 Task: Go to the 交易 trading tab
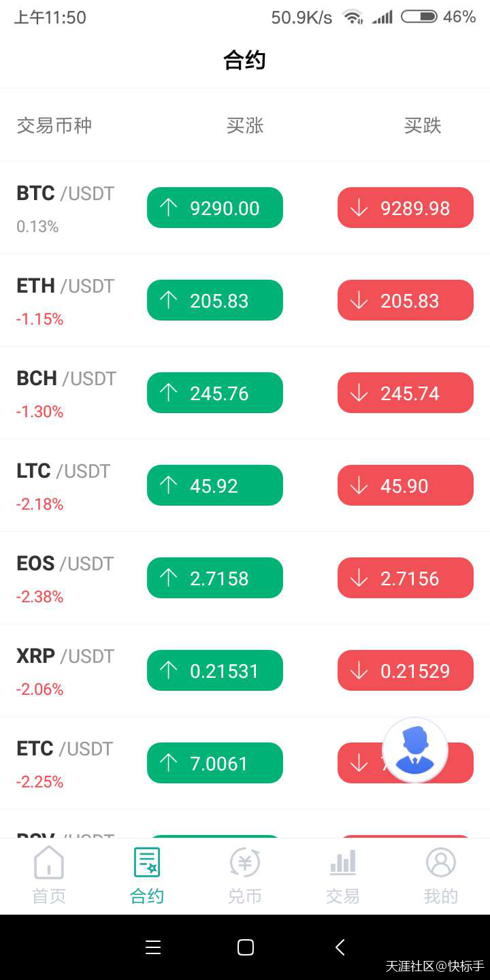343,875
